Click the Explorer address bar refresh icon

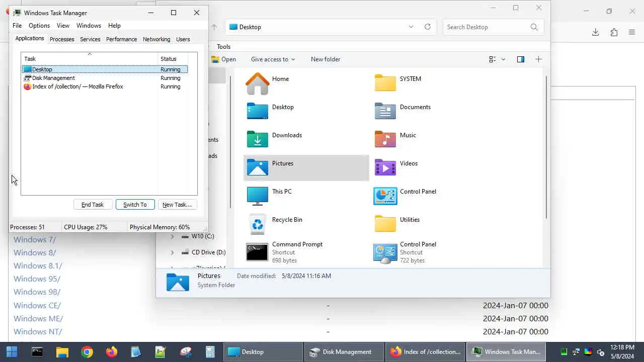[428, 27]
